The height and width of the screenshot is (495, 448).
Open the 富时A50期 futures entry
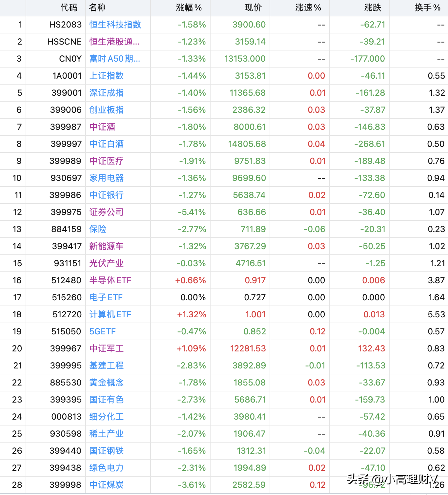pos(115,59)
